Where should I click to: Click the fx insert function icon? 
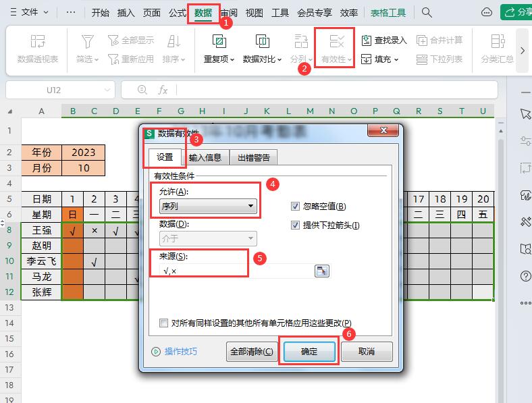pos(163,90)
